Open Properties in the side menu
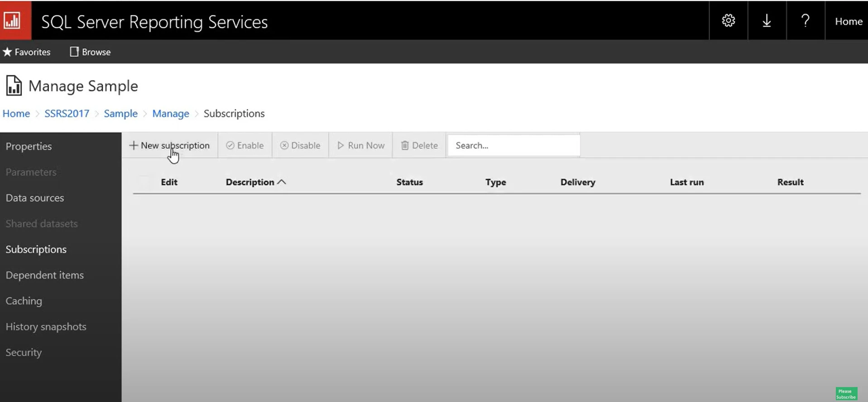Viewport: 868px width, 402px height. (x=29, y=146)
